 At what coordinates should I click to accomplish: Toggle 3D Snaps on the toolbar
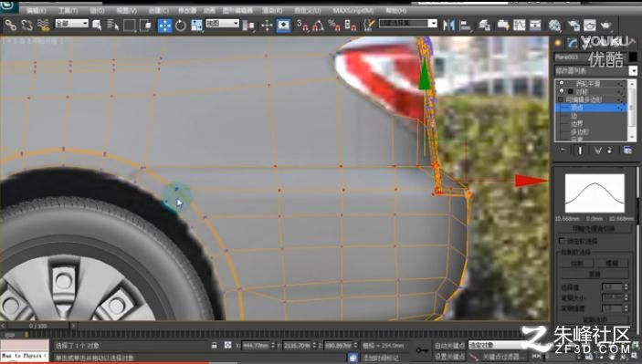coord(302,26)
